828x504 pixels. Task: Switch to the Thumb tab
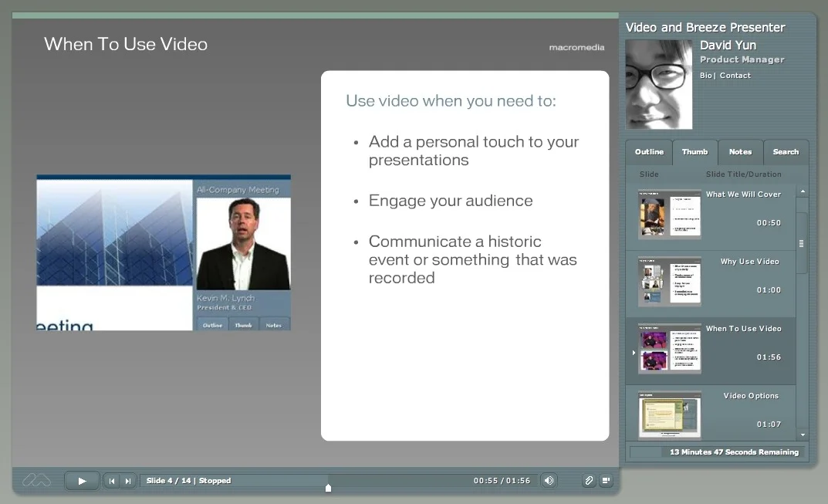point(695,152)
